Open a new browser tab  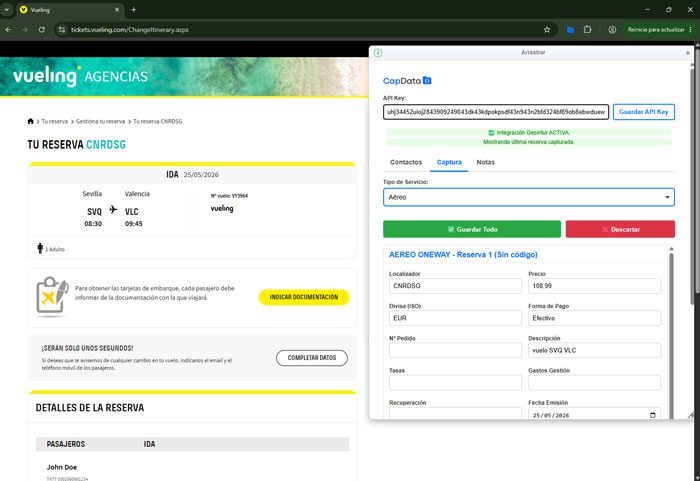click(x=133, y=9)
